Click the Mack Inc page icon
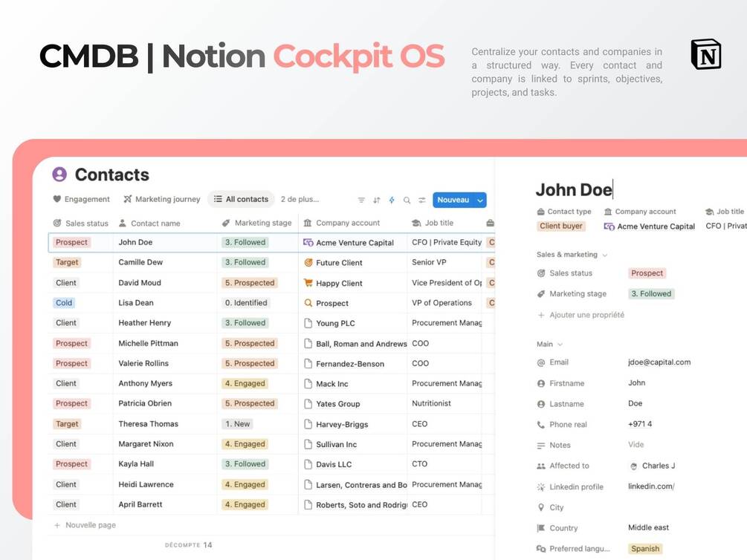This screenshot has height=560, width=747. tap(308, 383)
